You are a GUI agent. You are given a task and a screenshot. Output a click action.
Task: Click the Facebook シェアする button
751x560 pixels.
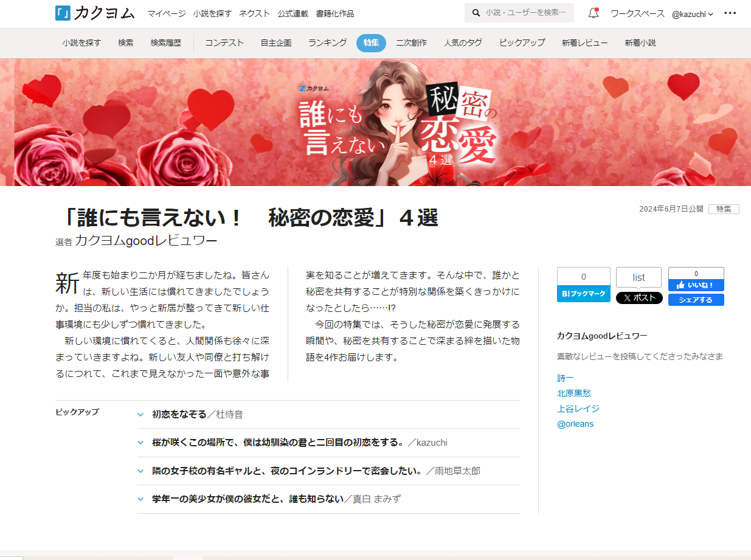[696, 300]
